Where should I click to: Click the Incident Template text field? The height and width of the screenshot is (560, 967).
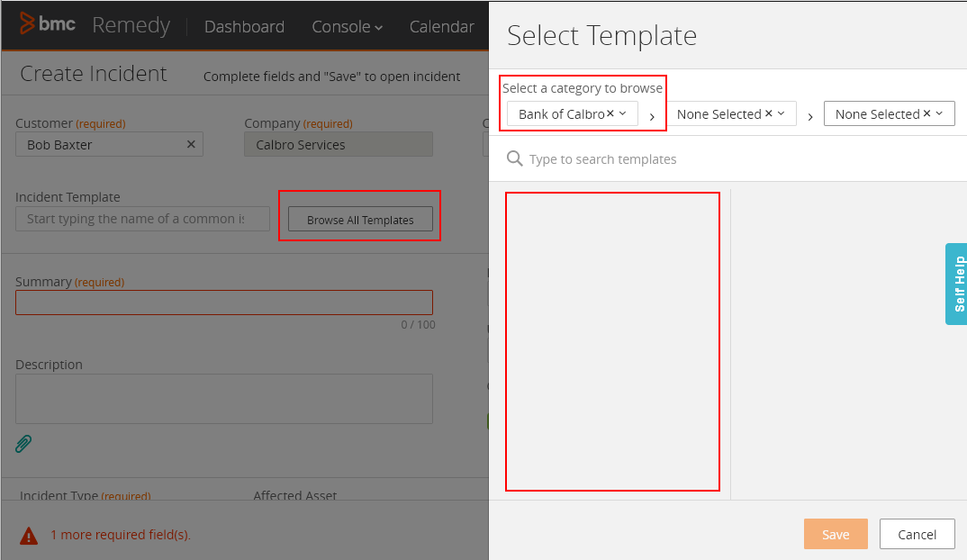click(x=142, y=219)
